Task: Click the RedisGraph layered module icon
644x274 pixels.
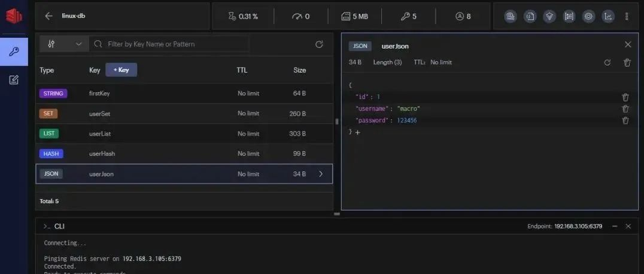Action: click(x=549, y=16)
